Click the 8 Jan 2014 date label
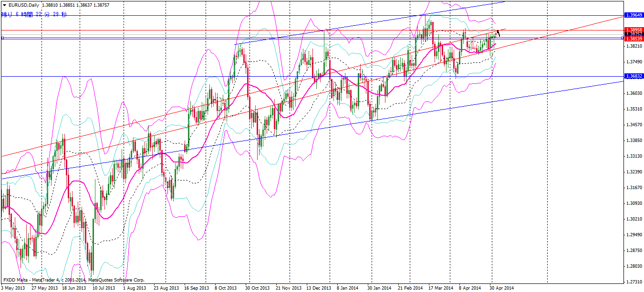Viewport: 644px width, 292px height. (348, 288)
